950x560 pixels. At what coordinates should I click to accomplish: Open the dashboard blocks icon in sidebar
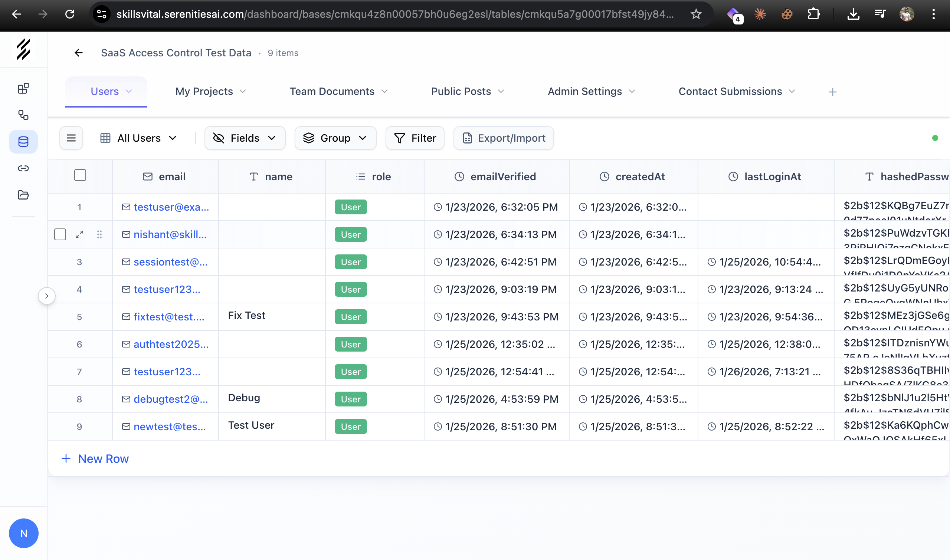(x=23, y=88)
